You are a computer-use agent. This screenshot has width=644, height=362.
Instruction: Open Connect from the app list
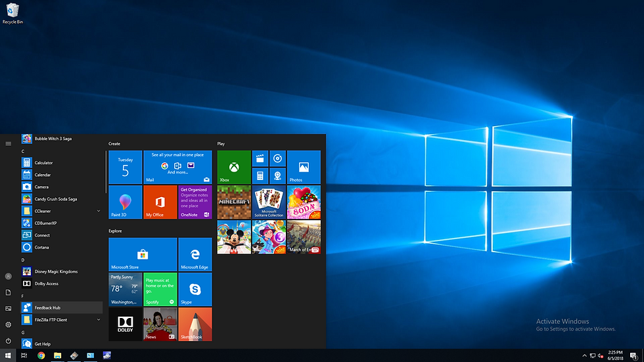click(62, 235)
